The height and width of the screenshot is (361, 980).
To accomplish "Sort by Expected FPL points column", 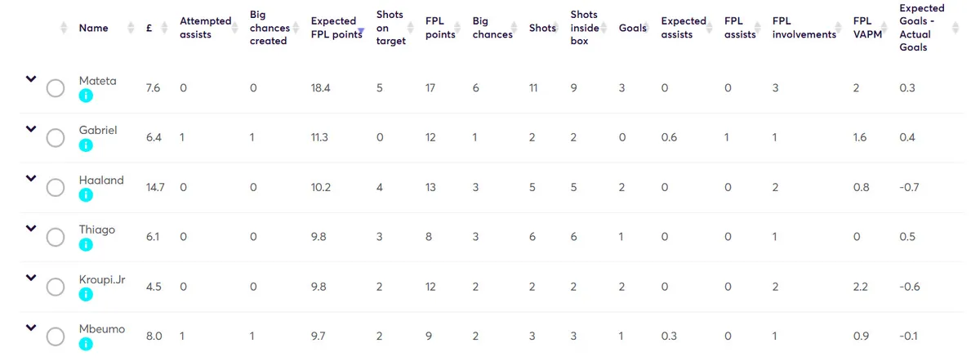I will tap(333, 27).
